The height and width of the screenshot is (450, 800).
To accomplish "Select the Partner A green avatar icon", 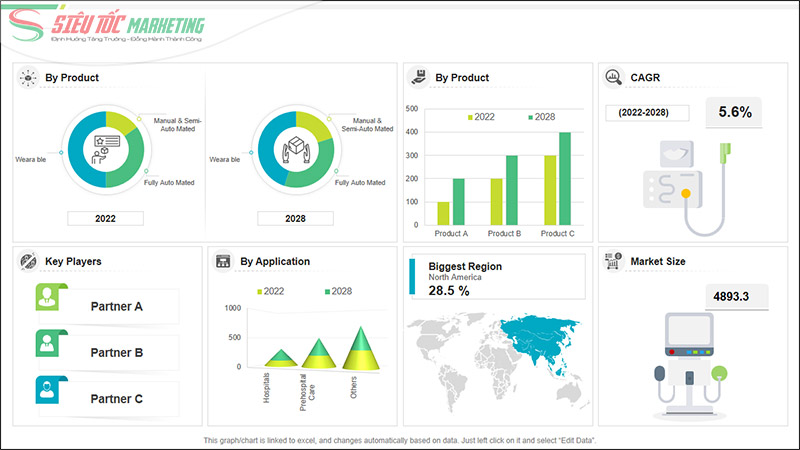I will pos(47,297).
